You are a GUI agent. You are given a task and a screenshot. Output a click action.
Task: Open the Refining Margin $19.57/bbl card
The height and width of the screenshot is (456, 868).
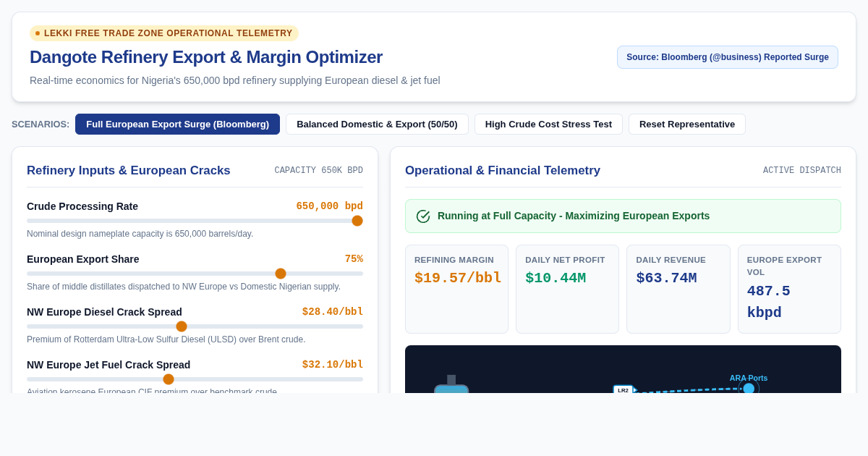point(457,289)
